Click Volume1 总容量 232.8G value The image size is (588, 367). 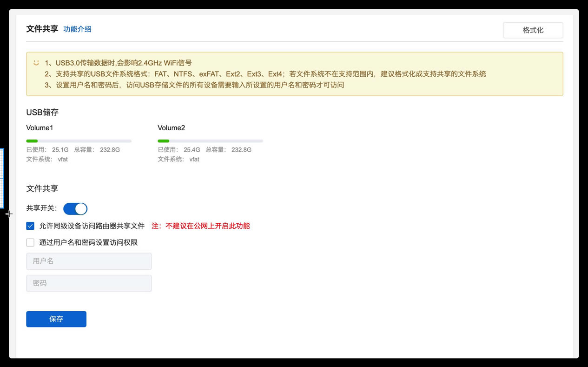[x=110, y=150]
